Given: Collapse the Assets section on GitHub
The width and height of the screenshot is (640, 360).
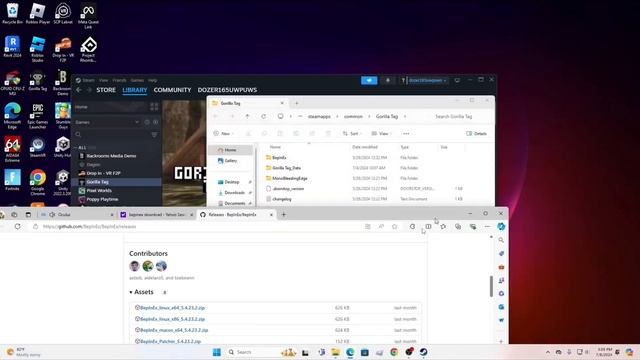Looking at the screenshot, I should [141, 292].
